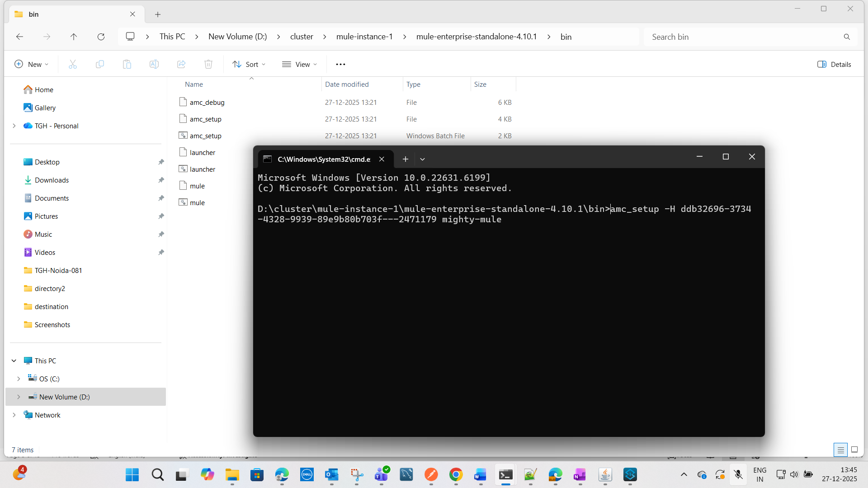Image resolution: width=868 pixels, height=488 pixels.
Task: Click the Share icon in toolbar
Action: point(181,64)
